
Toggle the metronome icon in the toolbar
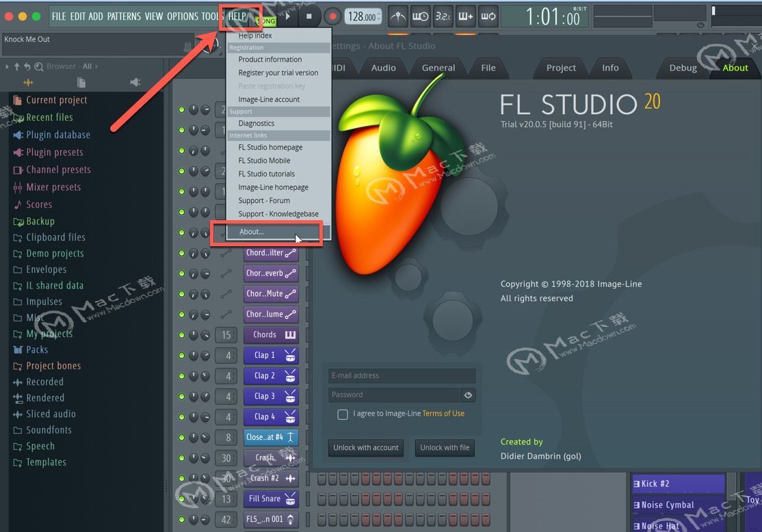[398, 16]
